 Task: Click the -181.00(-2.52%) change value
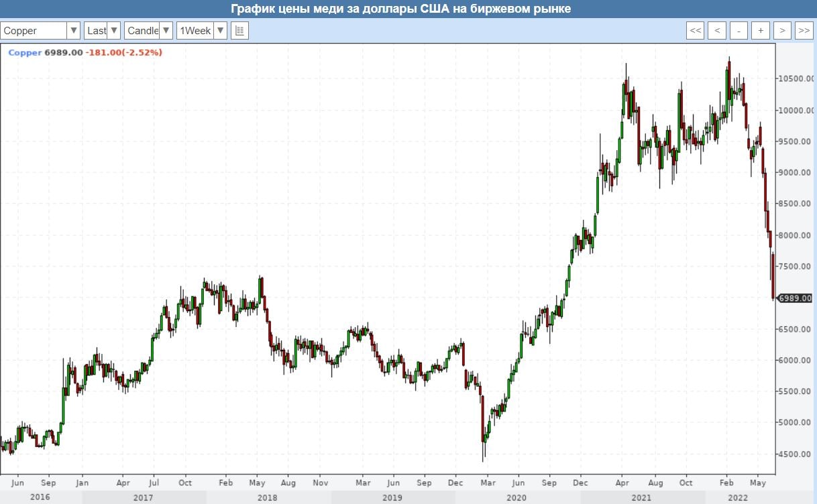pyautogui.click(x=124, y=52)
